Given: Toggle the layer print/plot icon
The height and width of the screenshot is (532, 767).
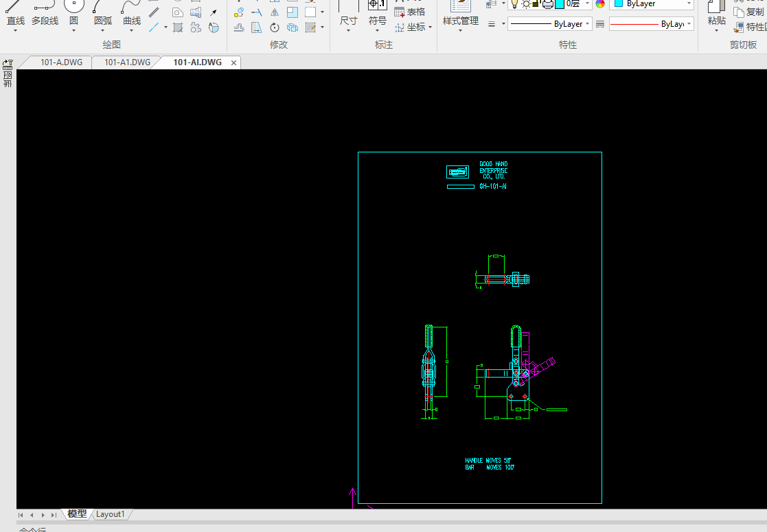Looking at the screenshot, I should (x=547, y=3).
